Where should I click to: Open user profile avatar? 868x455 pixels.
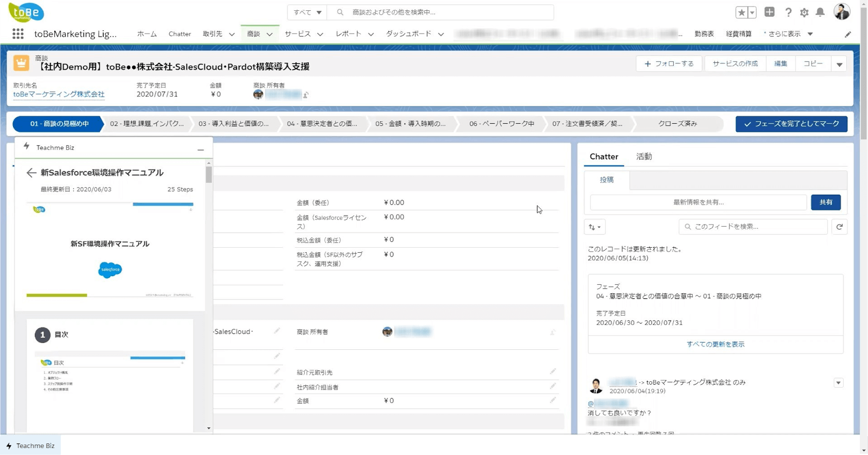pyautogui.click(x=841, y=11)
